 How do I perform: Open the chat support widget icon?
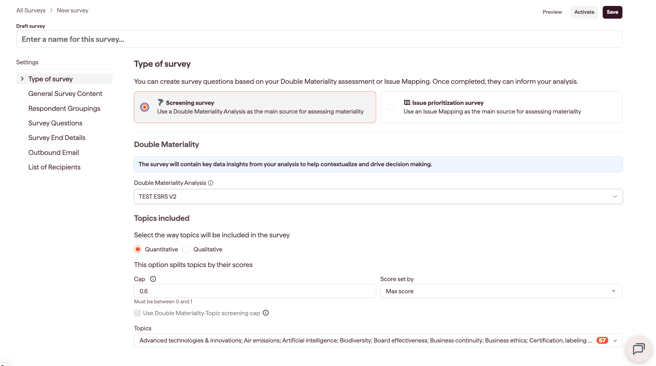tap(638, 348)
